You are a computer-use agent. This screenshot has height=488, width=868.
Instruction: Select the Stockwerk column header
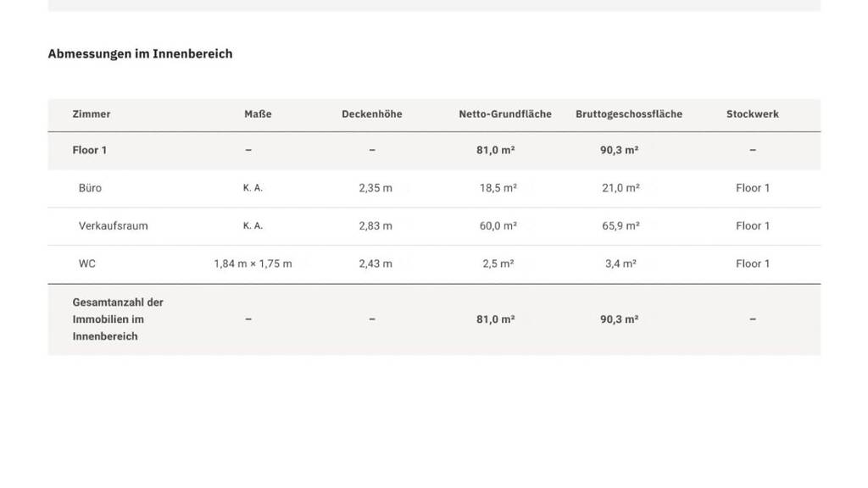pyautogui.click(x=752, y=114)
